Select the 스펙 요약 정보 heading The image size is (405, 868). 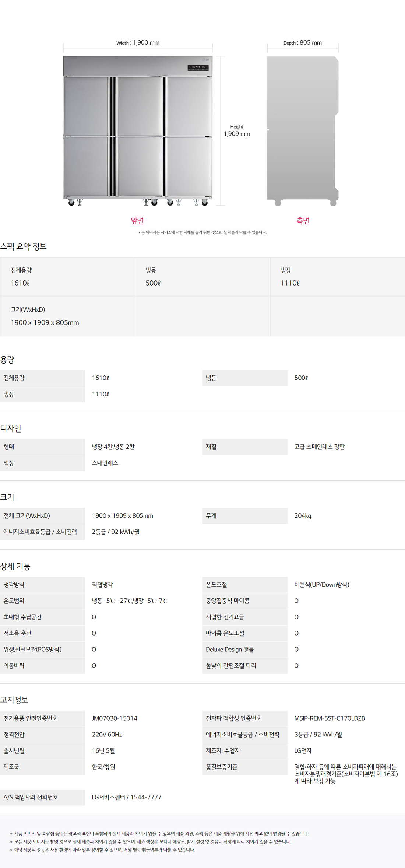[x=24, y=246]
